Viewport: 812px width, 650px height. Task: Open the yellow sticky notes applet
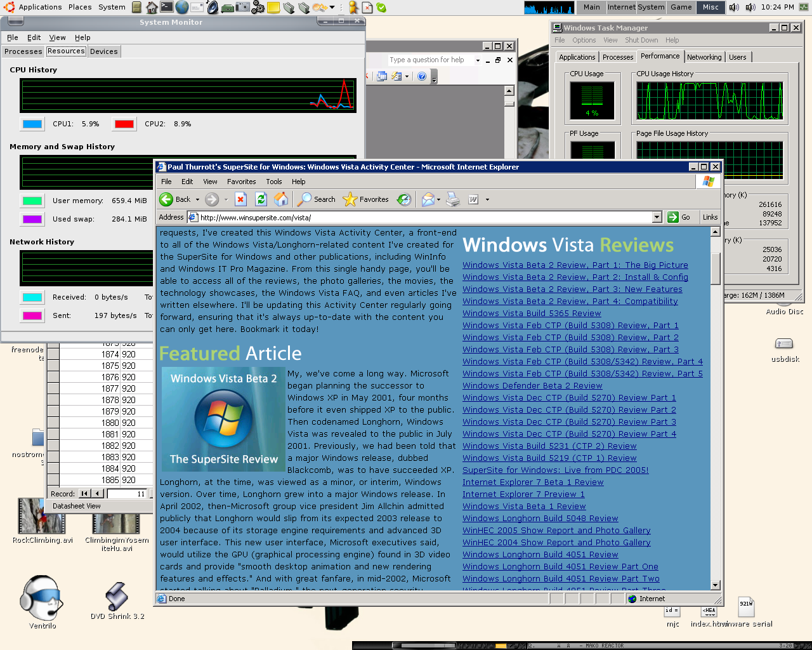pos(273,8)
